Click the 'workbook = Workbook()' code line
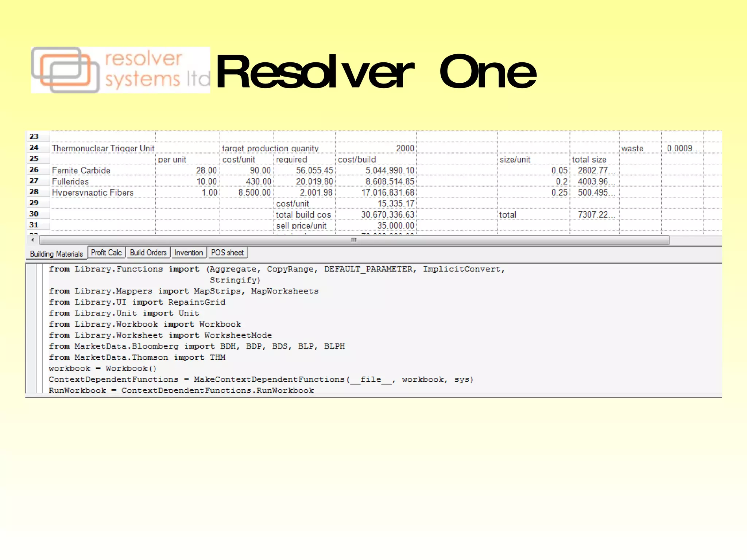Screen dimensions: 747x560 [103, 369]
